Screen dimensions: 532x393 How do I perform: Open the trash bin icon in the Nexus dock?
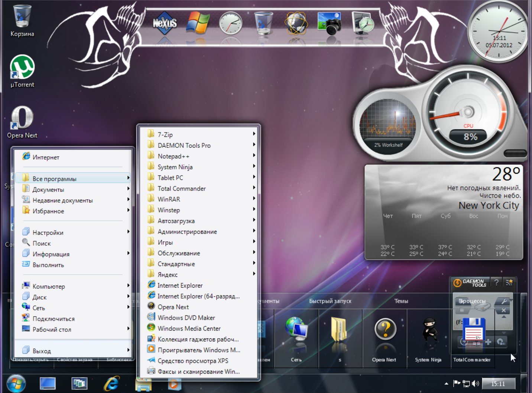coord(263,23)
